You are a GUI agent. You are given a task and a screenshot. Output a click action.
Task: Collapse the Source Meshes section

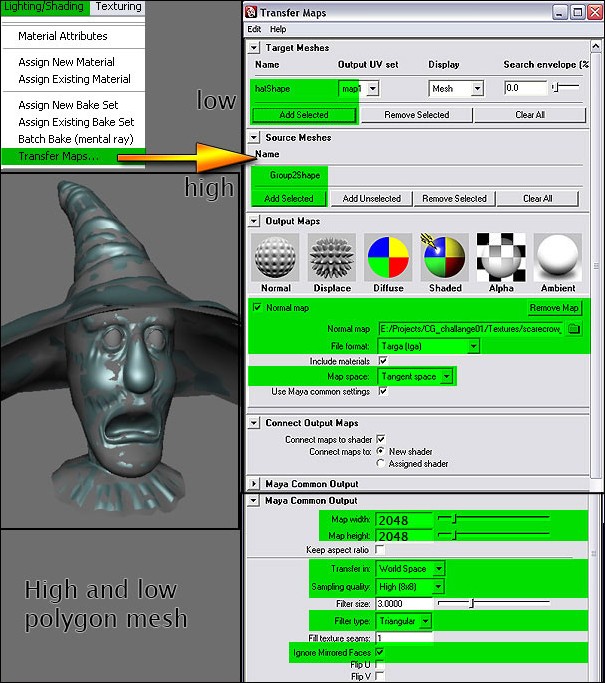click(254, 138)
